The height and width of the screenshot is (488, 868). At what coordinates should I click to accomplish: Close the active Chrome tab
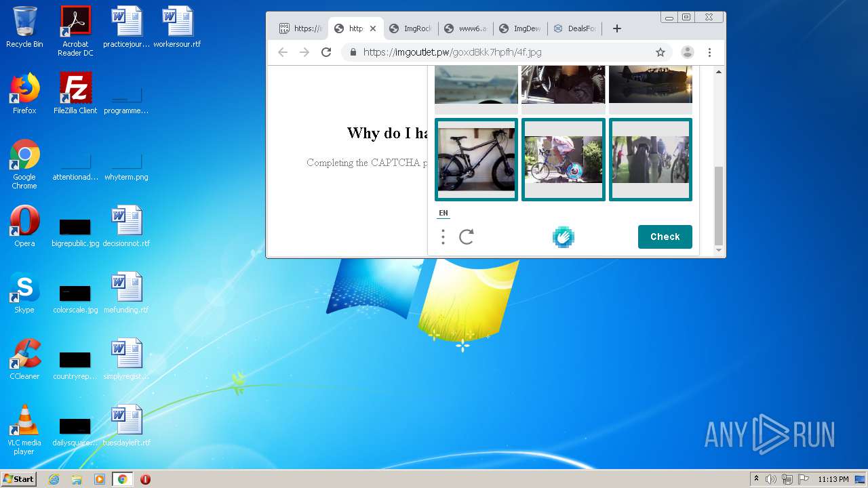point(373,28)
